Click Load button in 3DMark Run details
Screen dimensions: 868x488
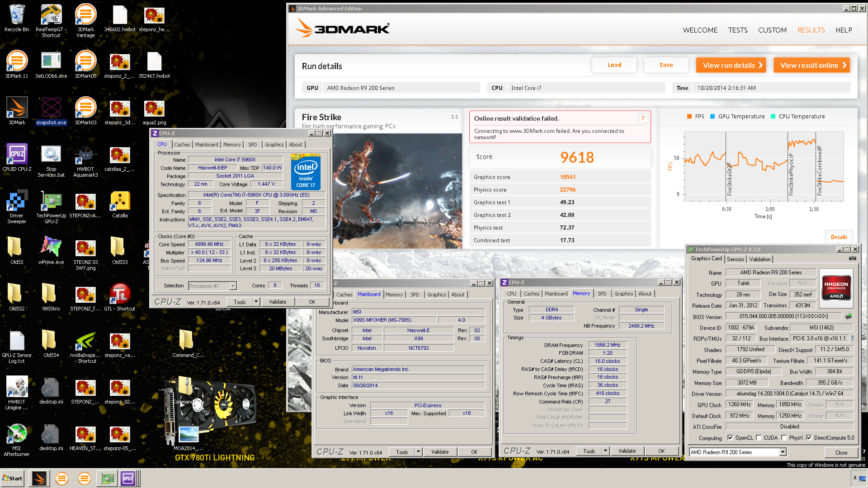614,65
